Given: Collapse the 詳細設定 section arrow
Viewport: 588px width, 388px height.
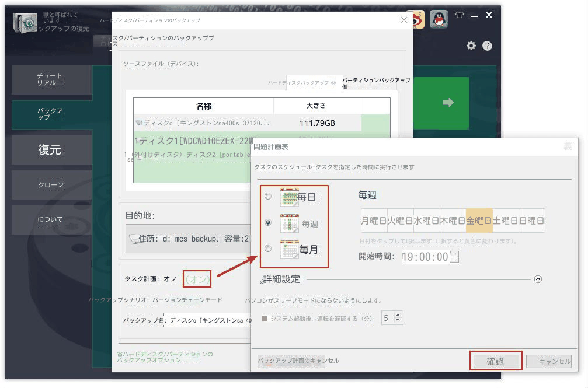Looking at the screenshot, I should click(538, 279).
